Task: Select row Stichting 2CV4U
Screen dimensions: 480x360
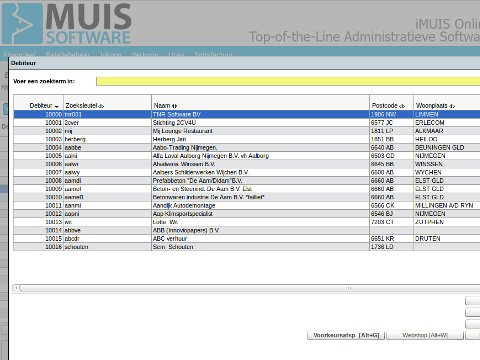Action: 247,123
